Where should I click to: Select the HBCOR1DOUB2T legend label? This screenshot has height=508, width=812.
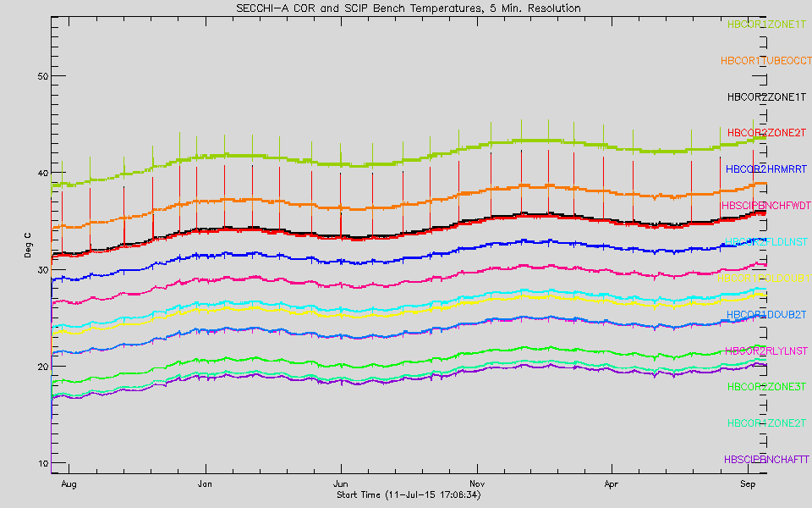pos(766,315)
